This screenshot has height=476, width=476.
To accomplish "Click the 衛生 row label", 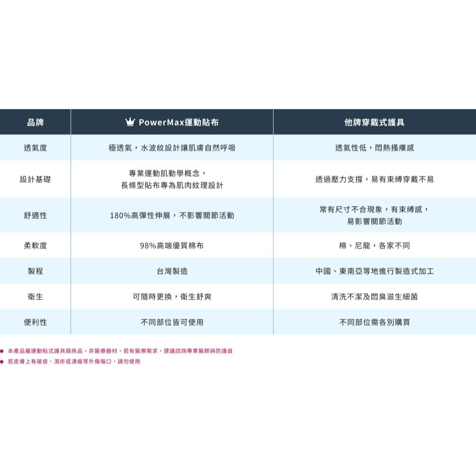I will (36, 297).
